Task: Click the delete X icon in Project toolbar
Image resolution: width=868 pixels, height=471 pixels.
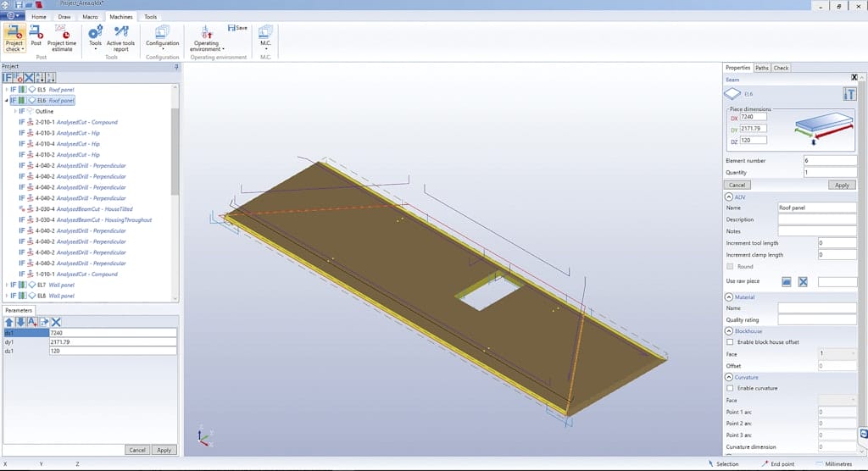Action: 28,77
